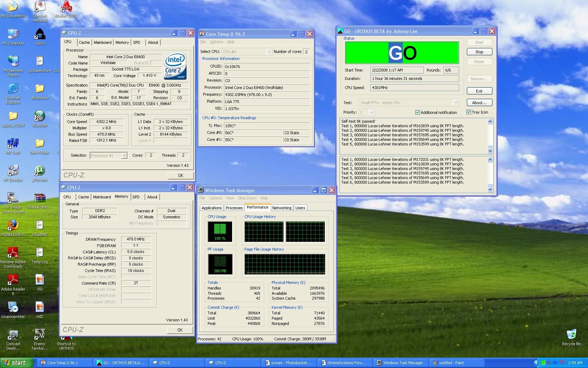Click the Windows start button
The image size is (588, 368).
coord(17,363)
